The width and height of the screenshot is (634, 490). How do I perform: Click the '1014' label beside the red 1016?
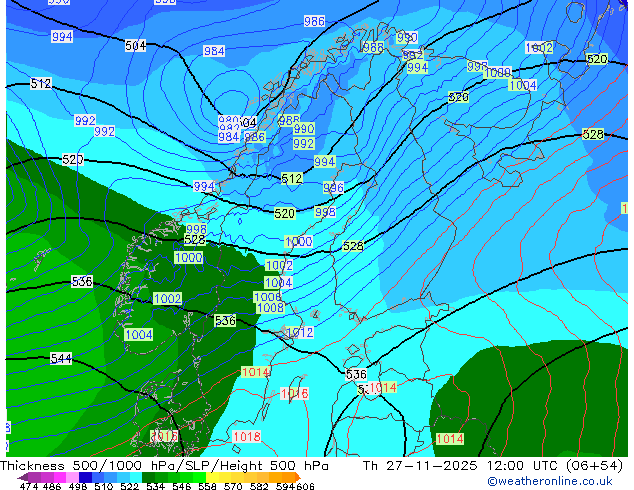pyautogui.click(x=255, y=372)
